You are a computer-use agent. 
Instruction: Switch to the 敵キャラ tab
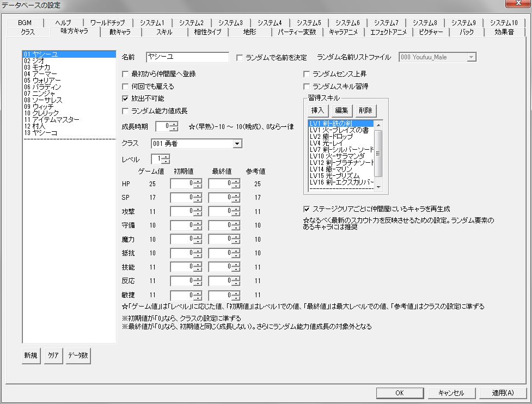(x=120, y=32)
